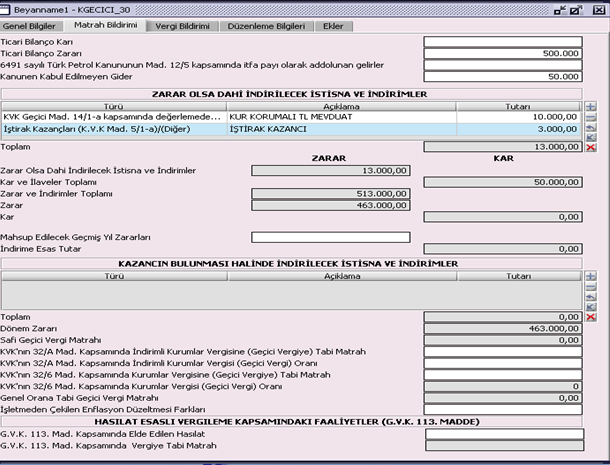Click Kar value 0,00
Screen dimensions: 610x465
pyautogui.click(x=503, y=217)
